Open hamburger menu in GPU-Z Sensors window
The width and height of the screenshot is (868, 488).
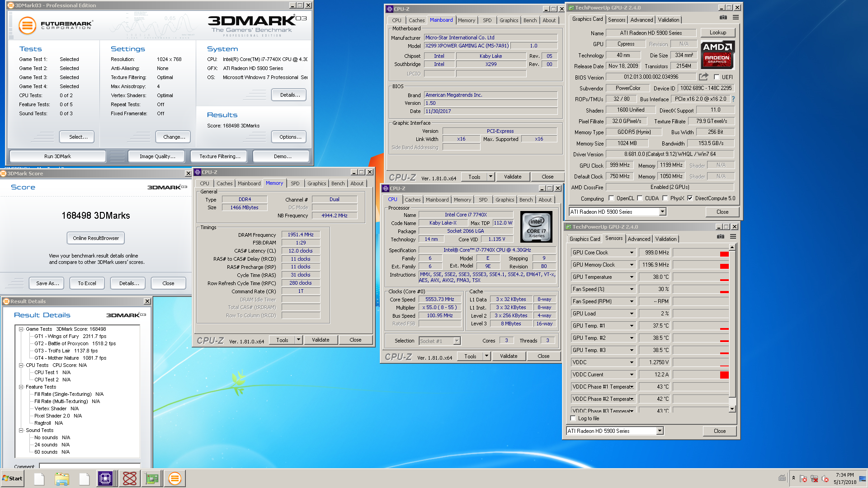[x=733, y=236]
